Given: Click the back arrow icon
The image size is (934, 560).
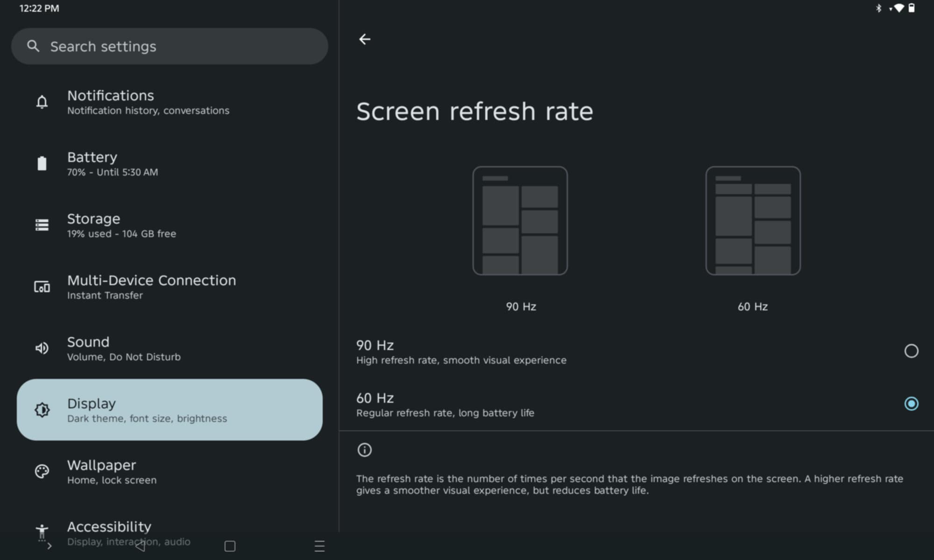Looking at the screenshot, I should tap(365, 39).
